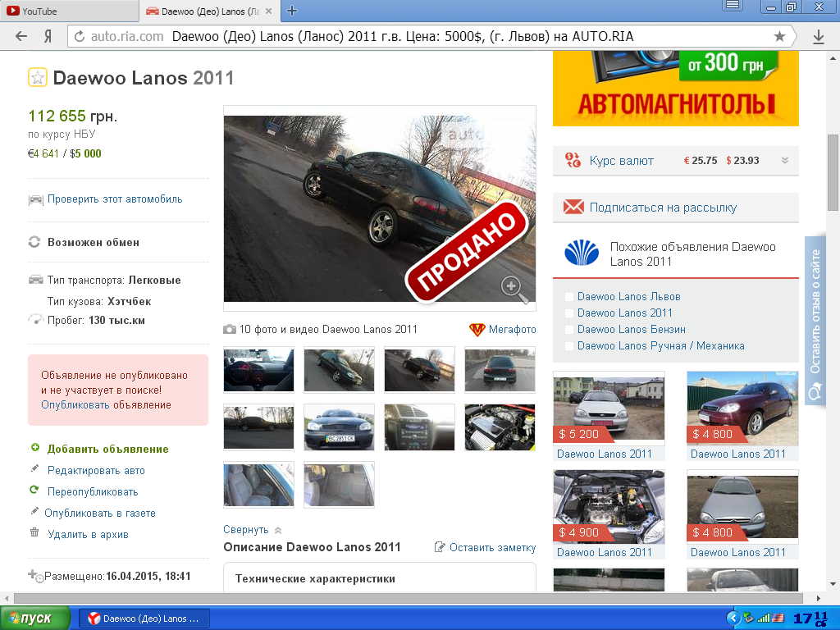Click scroll-down arrow on vertical scrollbar

click(x=833, y=583)
